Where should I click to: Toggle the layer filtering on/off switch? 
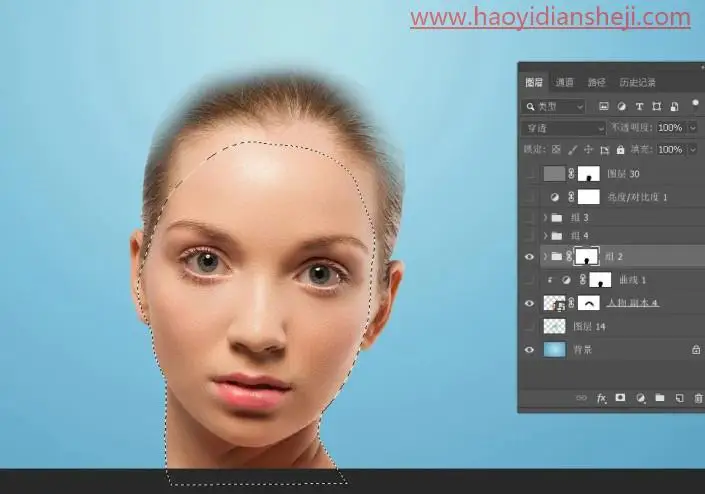pyautogui.click(x=695, y=105)
